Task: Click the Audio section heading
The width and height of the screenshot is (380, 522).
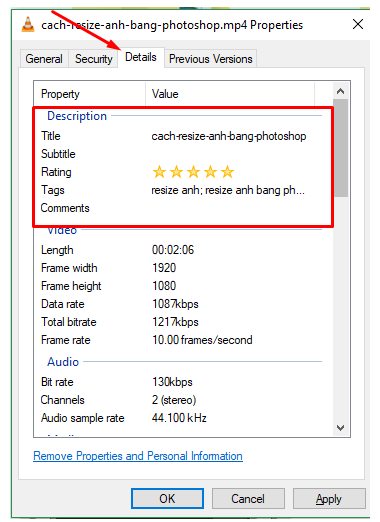Action: (63, 362)
